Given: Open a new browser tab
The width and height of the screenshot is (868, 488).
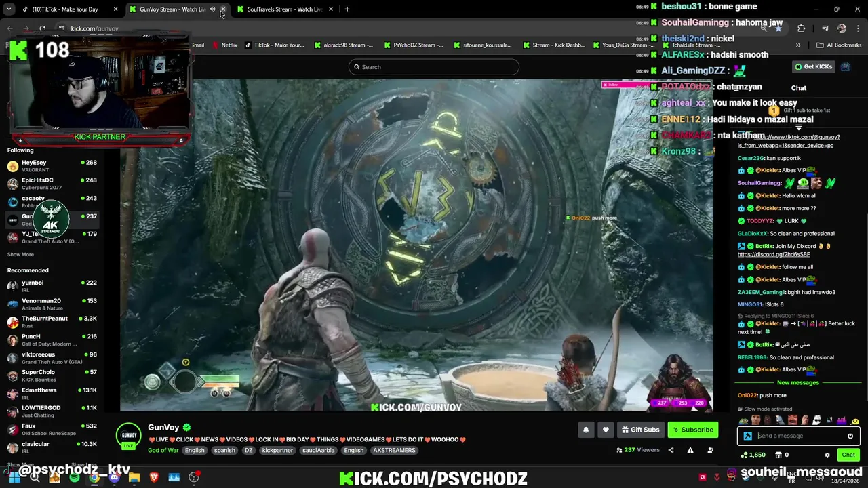Looking at the screenshot, I should click(347, 9).
